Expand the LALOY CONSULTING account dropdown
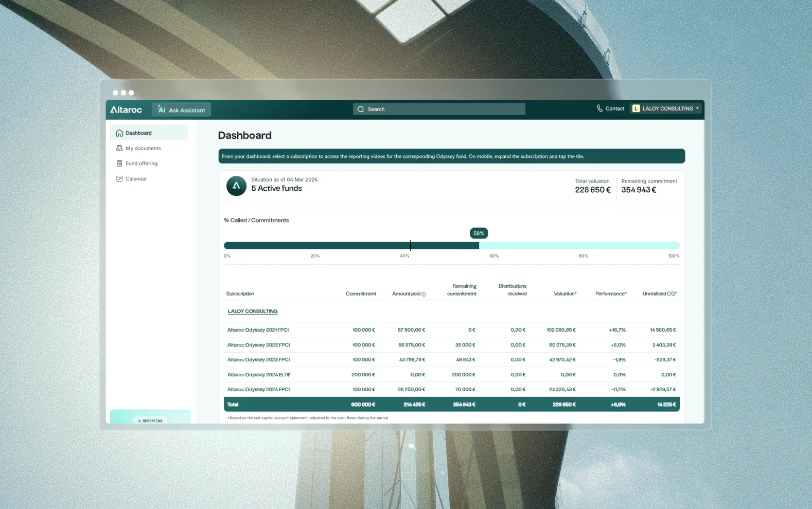Viewport: 812px width, 509px height. point(666,108)
